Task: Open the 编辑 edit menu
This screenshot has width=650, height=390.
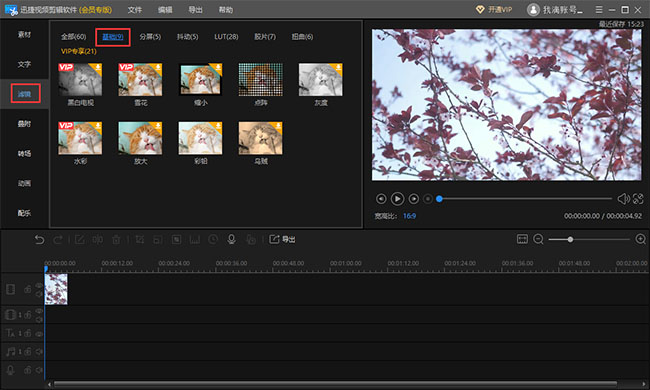Action: pos(165,10)
